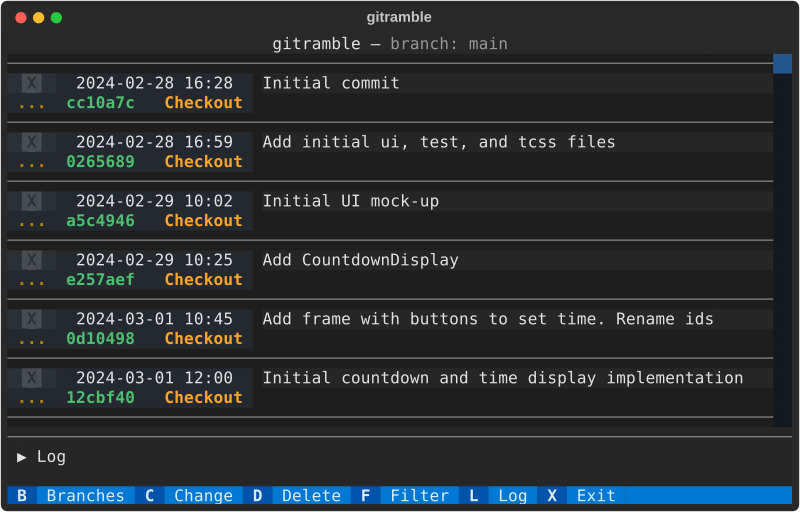Minimize the gitramble window
Viewport: 800px width, 512px height.
pyautogui.click(x=39, y=18)
